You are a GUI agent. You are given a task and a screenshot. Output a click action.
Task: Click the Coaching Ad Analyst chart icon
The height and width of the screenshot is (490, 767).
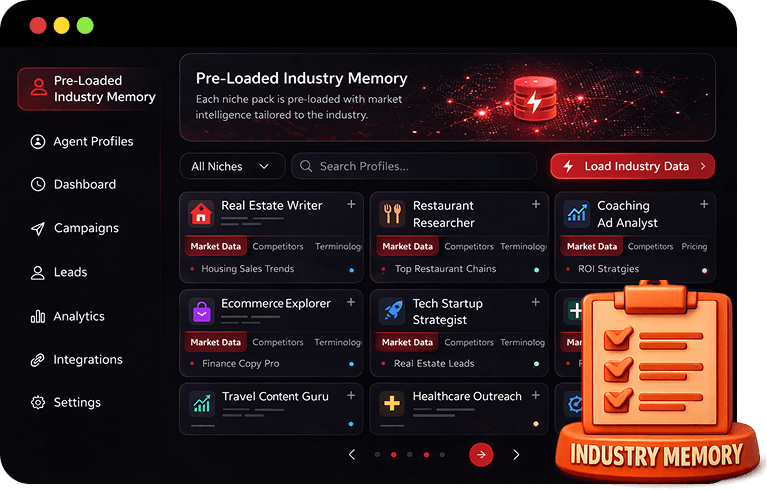point(577,213)
